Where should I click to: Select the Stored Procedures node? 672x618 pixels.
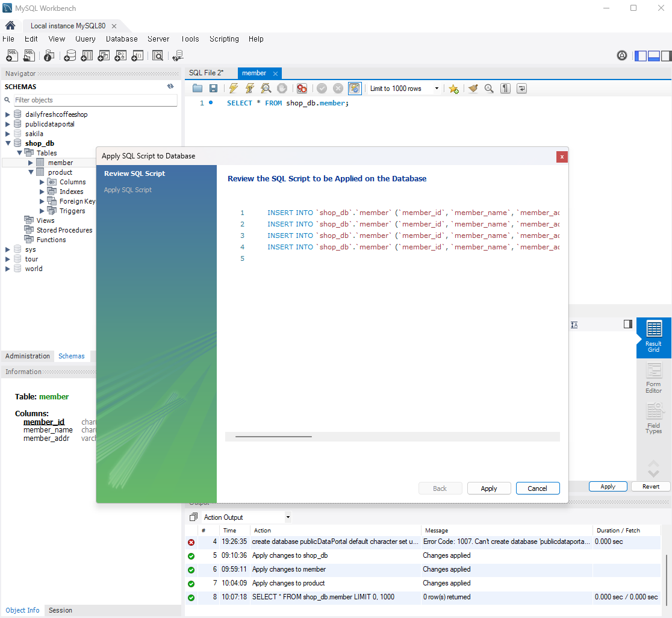(x=64, y=230)
